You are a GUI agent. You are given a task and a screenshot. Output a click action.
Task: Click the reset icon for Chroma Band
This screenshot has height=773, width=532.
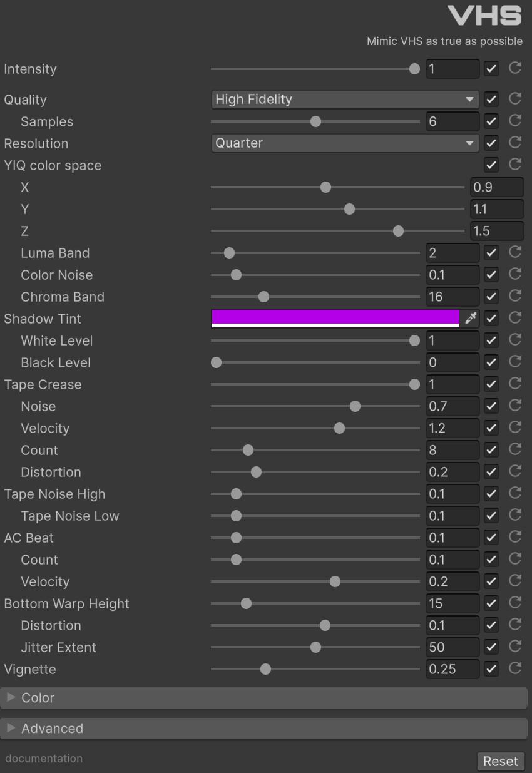[x=515, y=296]
